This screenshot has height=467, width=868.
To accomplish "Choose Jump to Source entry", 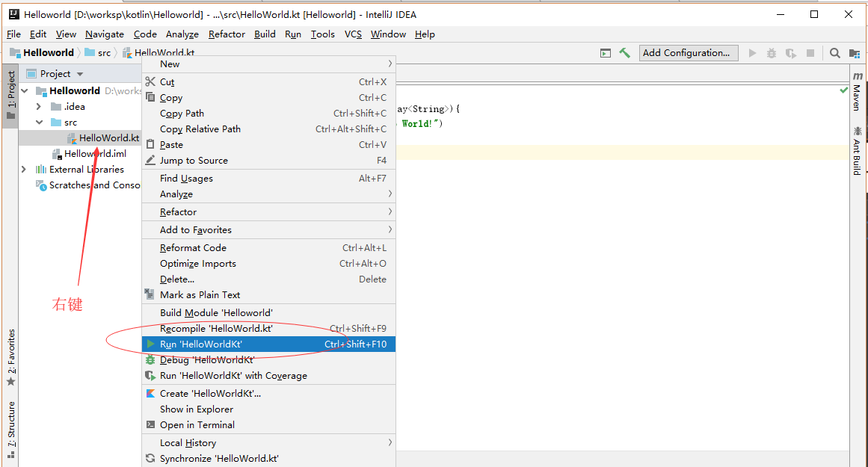I will tap(268, 161).
